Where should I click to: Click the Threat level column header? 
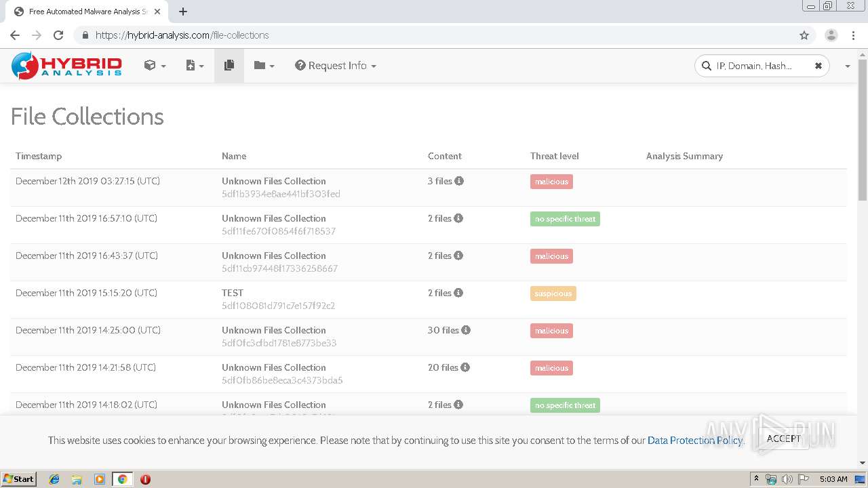tap(555, 156)
